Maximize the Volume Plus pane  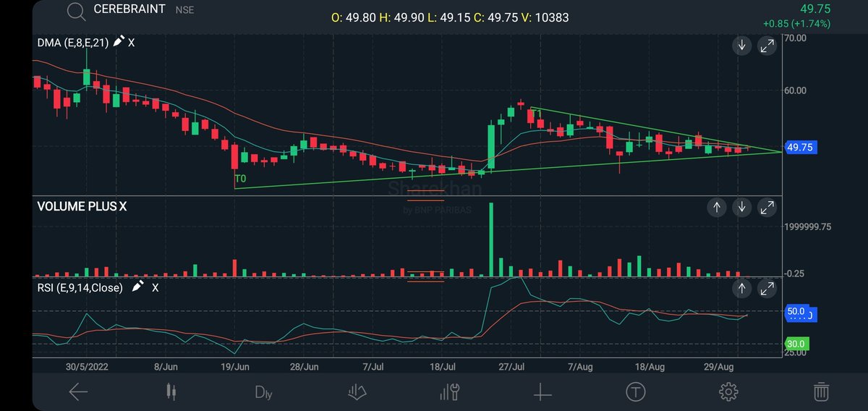click(x=767, y=208)
